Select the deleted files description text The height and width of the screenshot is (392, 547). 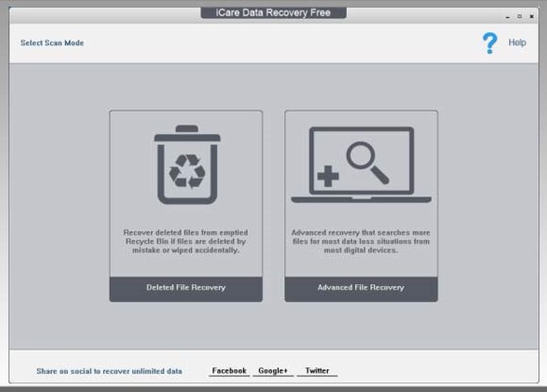pyautogui.click(x=185, y=241)
